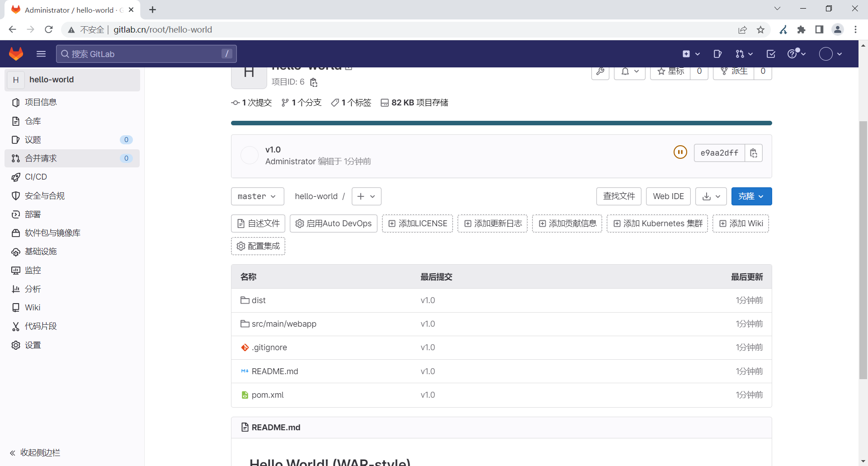Click 添加LICENSE button
The height and width of the screenshot is (466, 868).
pos(418,223)
